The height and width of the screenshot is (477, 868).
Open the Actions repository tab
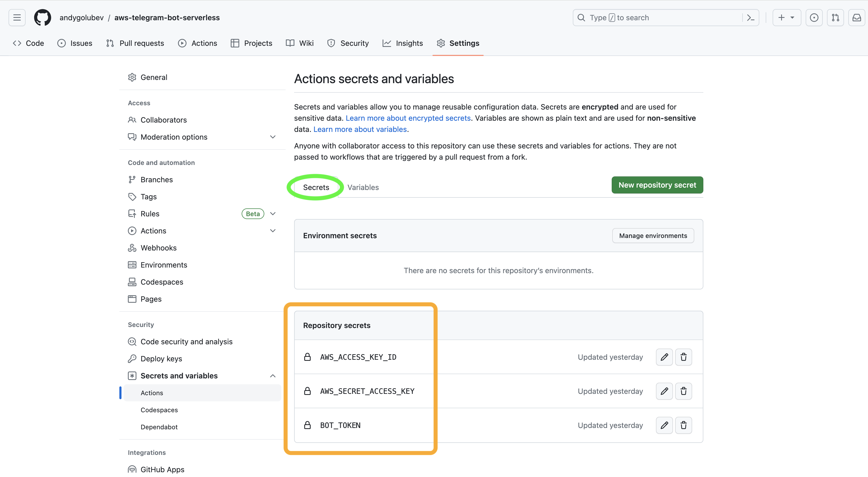[197, 43]
